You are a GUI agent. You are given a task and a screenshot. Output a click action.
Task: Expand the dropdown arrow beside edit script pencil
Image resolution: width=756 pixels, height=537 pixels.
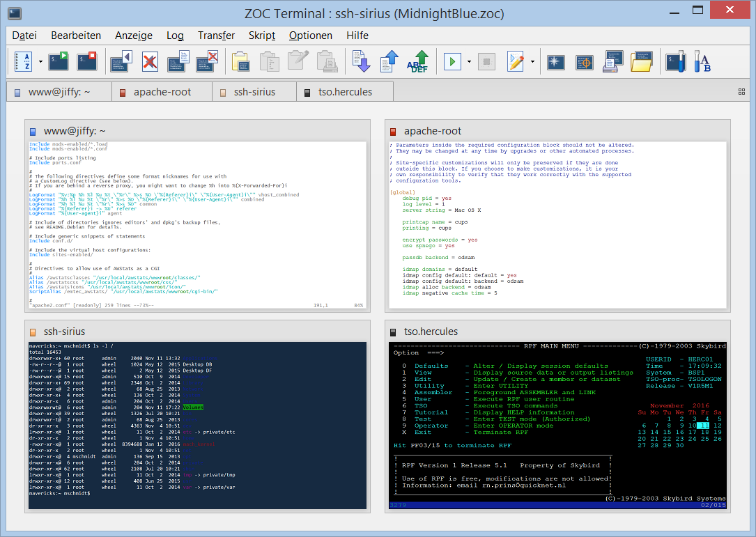pyautogui.click(x=532, y=61)
